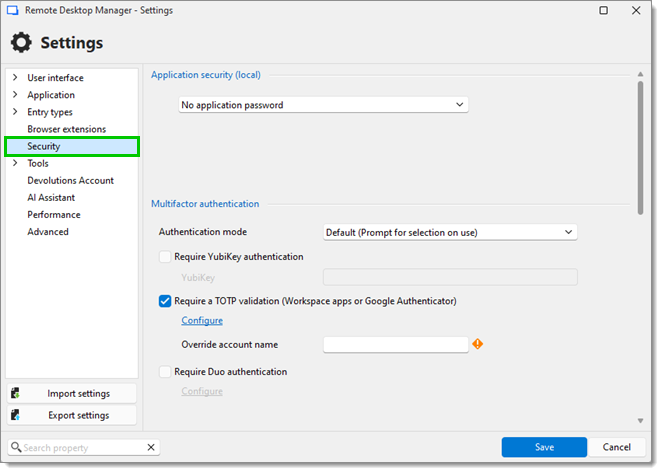662x473 pixels.
Task: Open the No application password dropdown
Action: (323, 105)
